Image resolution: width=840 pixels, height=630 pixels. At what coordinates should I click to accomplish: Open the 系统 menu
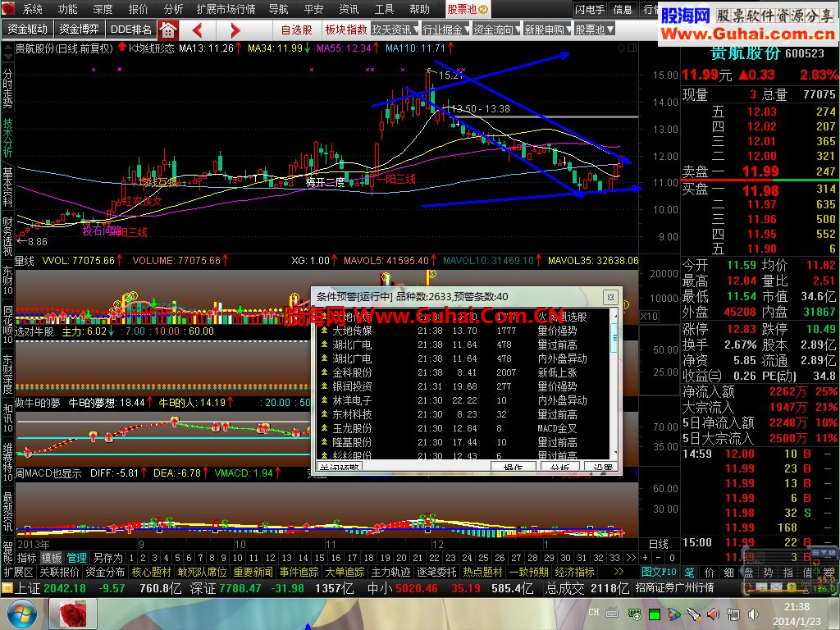(x=32, y=9)
